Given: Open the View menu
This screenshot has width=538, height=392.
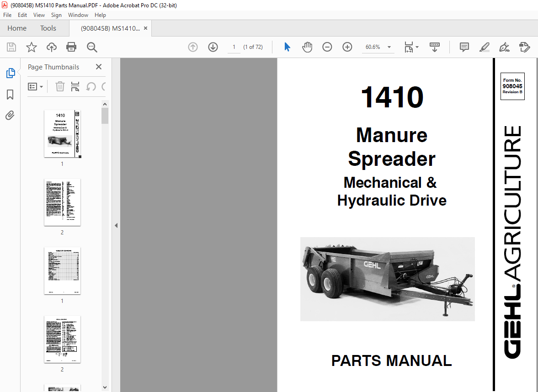Looking at the screenshot, I should click(x=39, y=15).
